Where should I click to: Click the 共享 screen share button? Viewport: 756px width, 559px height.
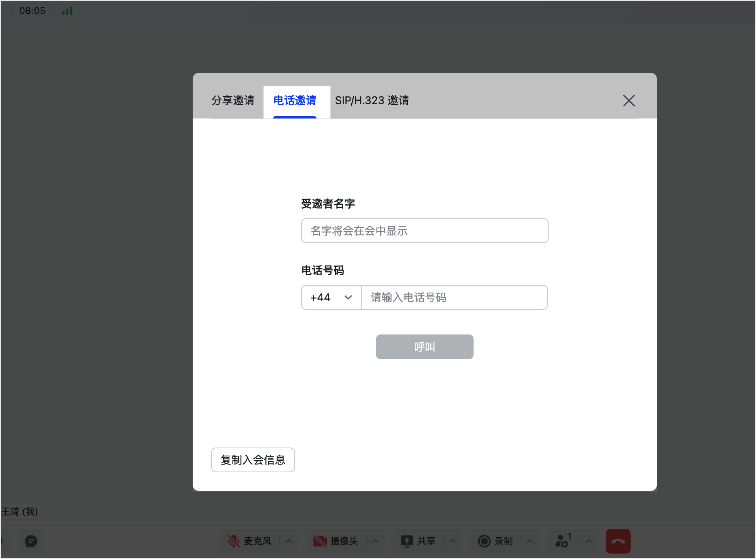click(418, 541)
